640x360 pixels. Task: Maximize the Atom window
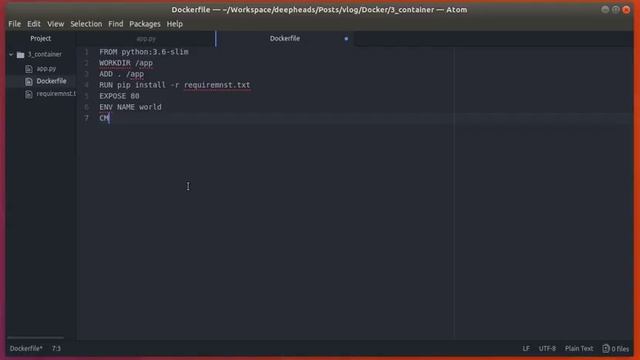pyautogui.click(x=616, y=9)
